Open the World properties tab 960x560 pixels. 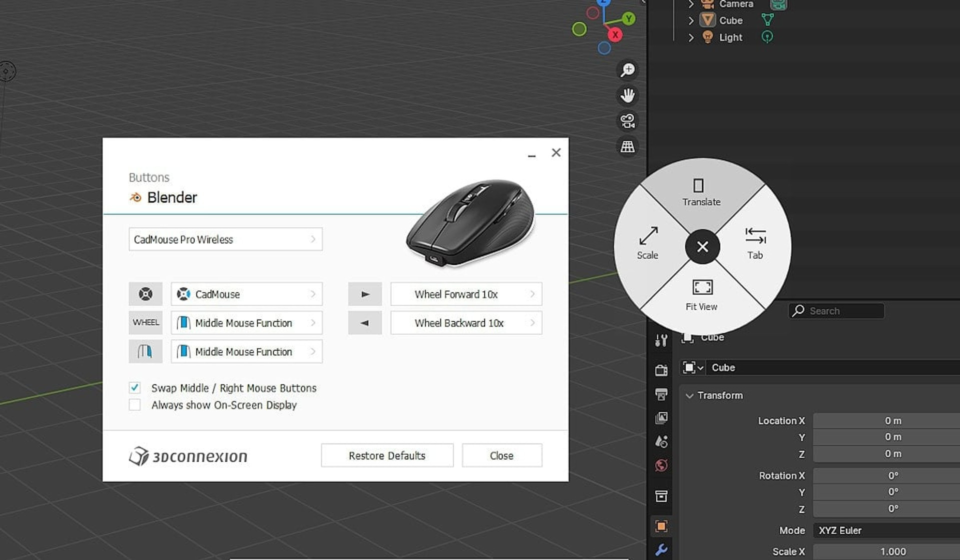661,465
